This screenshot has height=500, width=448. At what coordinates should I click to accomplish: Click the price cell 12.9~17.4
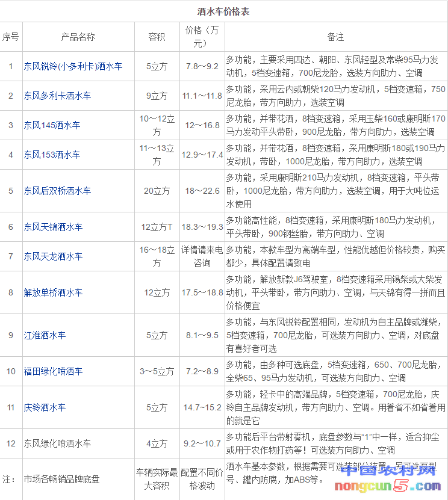[x=202, y=155]
